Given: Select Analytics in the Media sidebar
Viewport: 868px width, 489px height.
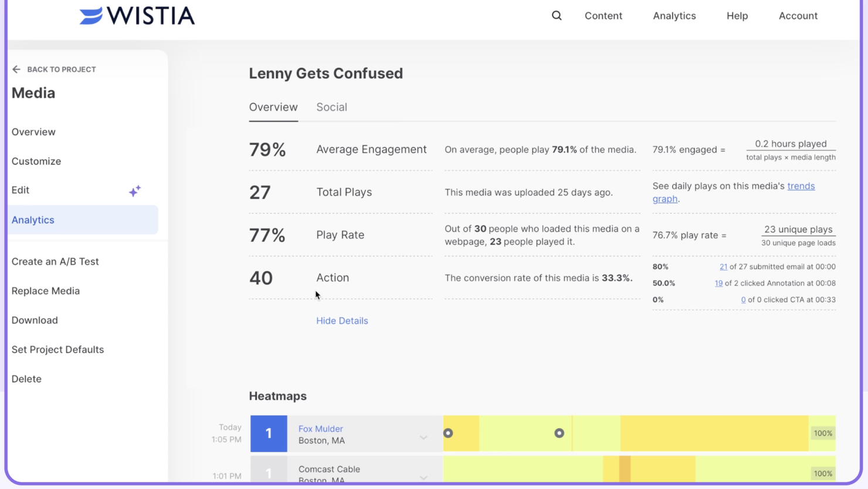Looking at the screenshot, I should coord(83,220).
